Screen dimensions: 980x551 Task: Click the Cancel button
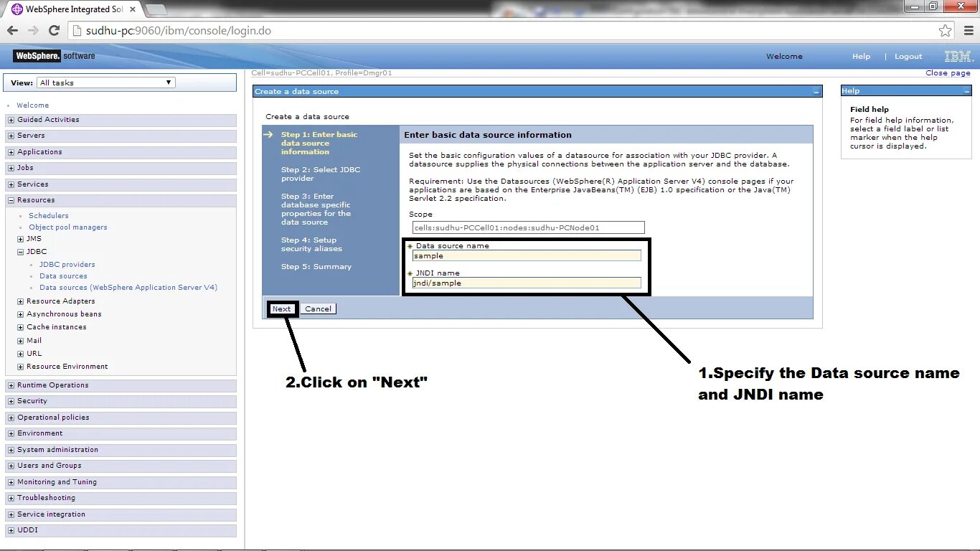pos(318,309)
